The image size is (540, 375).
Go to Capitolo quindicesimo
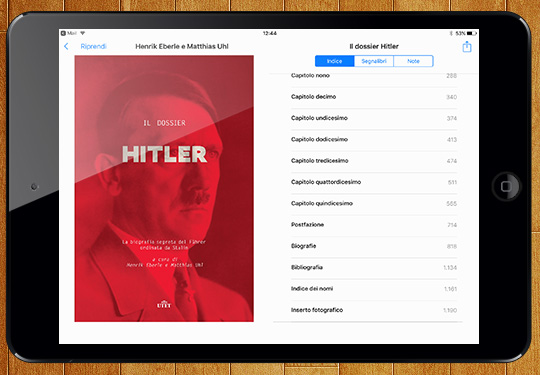(x=374, y=204)
